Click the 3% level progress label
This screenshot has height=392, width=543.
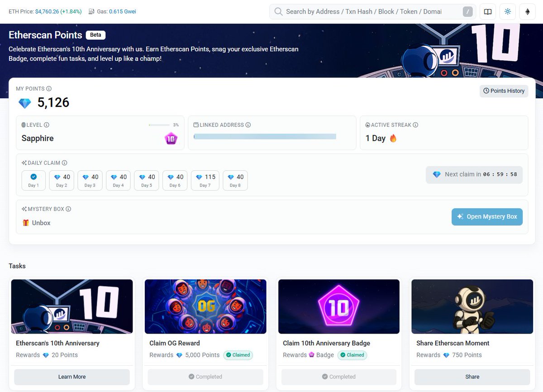click(x=176, y=125)
